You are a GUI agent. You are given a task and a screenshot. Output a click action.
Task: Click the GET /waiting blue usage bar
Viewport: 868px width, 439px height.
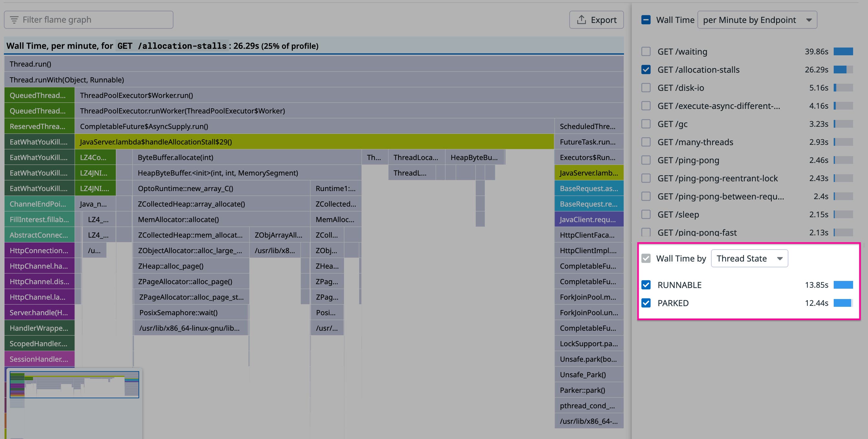843,51
